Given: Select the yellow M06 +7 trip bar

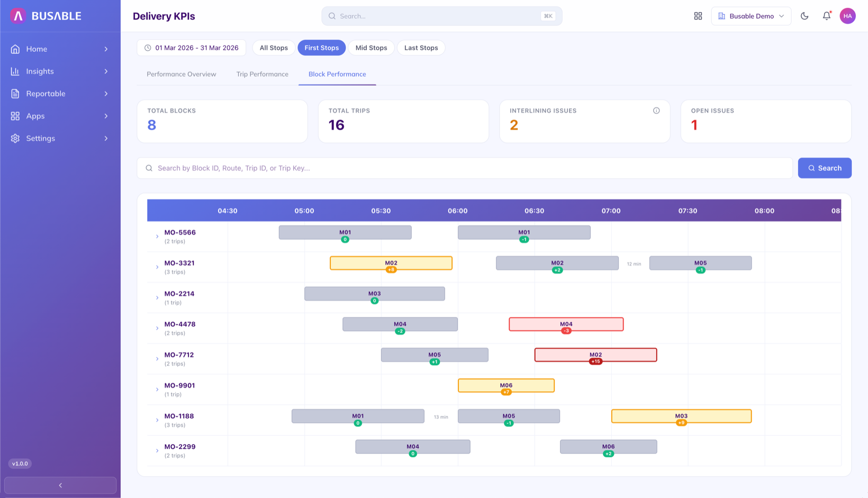Looking at the screenshot, I should (506, 386).
